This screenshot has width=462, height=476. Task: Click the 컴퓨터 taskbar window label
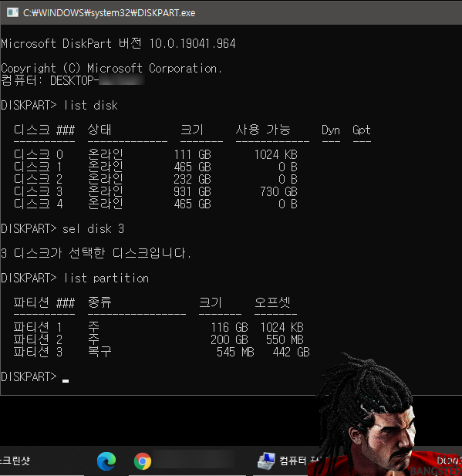[x=292, y=461]
